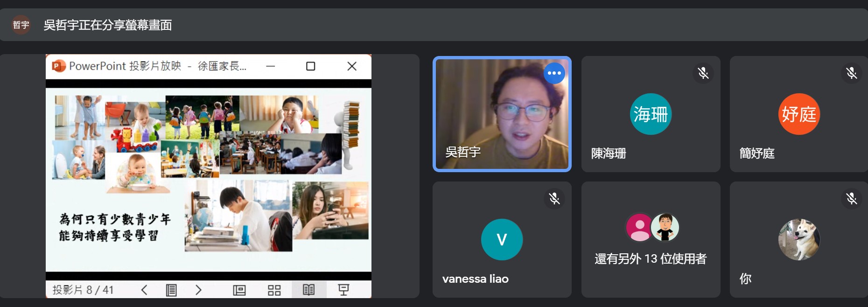
Task: Open more options on 吳哲宇's video tile
Action: 554,73
